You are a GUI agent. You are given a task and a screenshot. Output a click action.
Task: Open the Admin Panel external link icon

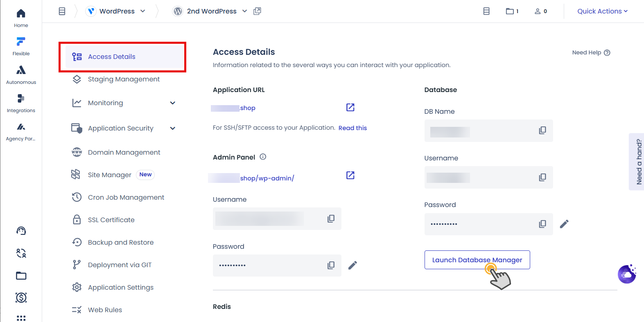[x=350, y=175]
